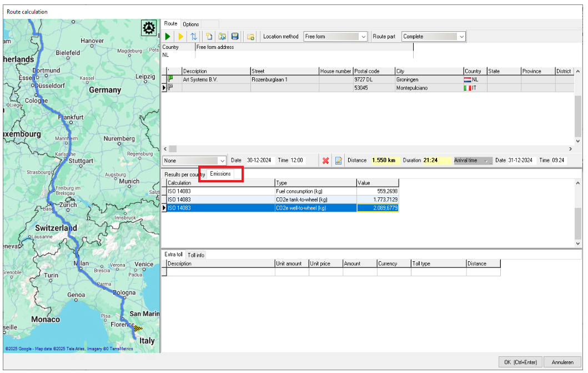Switch to the Options tab

[x=190, y=24]
